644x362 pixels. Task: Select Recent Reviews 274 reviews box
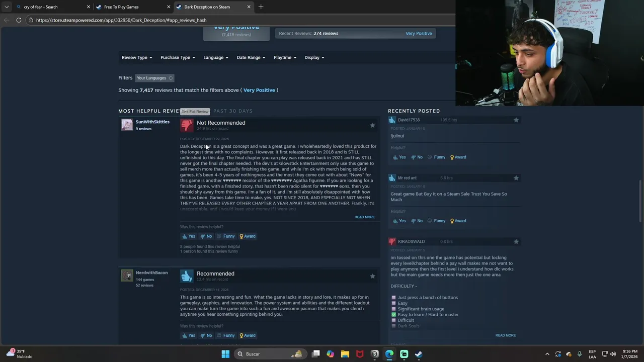tap(355, 33)
